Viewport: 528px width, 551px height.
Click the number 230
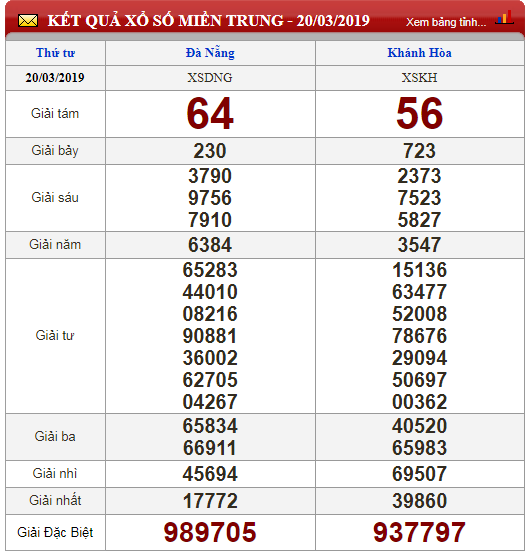point(210,151)
